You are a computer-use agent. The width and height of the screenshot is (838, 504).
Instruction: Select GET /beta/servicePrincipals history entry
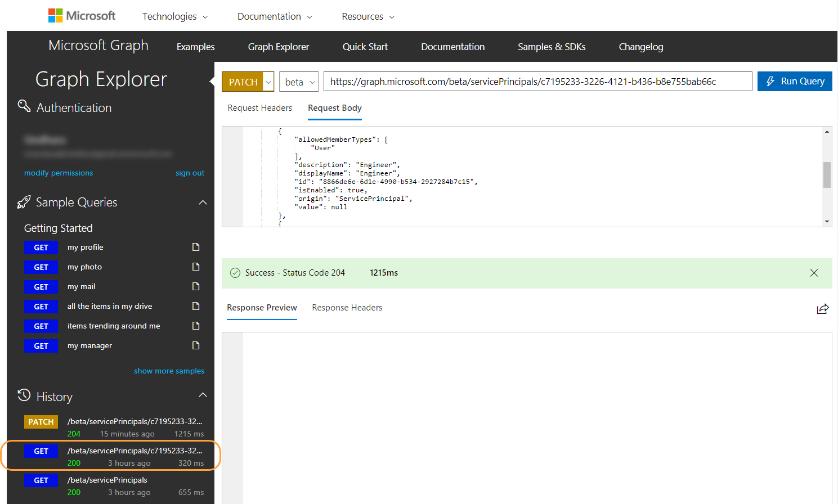114,486
